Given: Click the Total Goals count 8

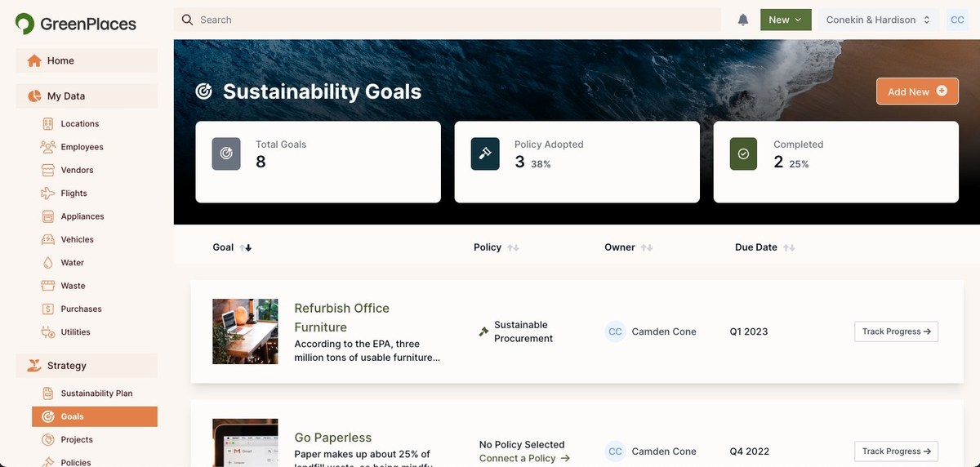Looking at the screenshot, I should point(261,162).
